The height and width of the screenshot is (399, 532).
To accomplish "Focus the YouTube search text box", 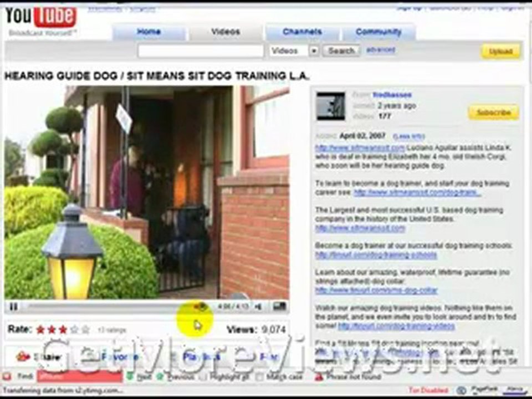I will [x=201, y=51].
